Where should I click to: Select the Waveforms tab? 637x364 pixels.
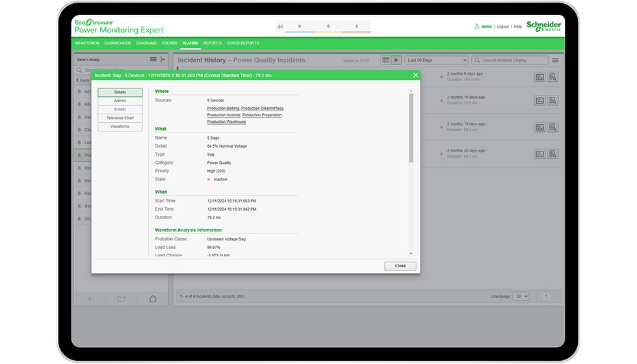(x=120, y=126)
